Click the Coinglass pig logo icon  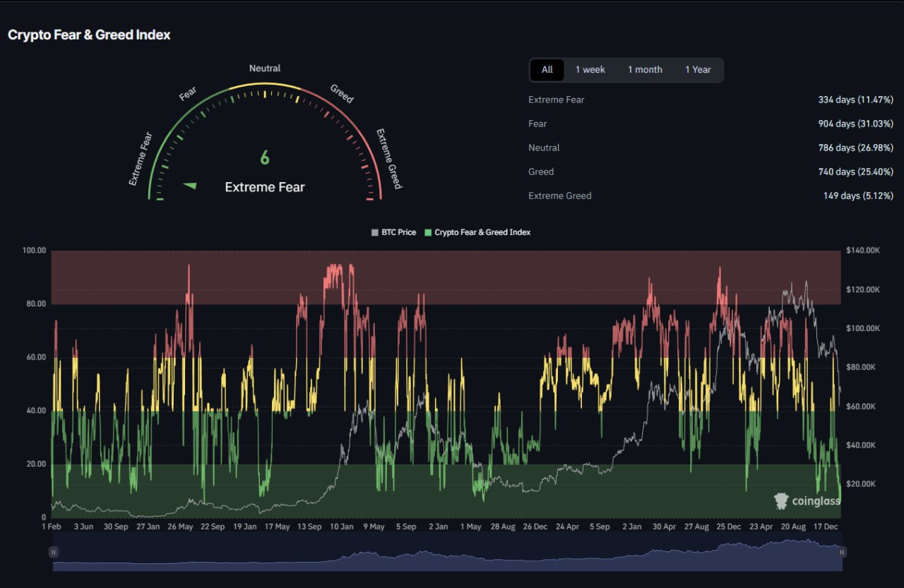(780, 500)
